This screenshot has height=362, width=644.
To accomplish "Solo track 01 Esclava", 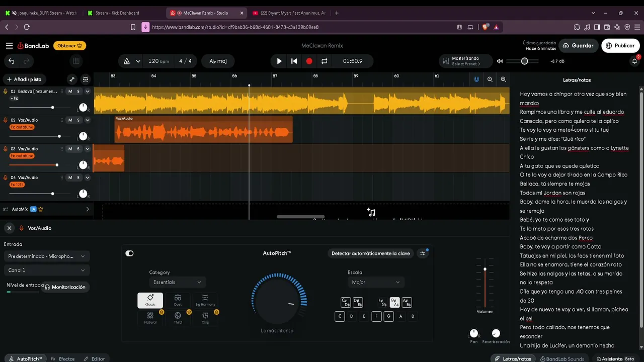I will pos(78,92).
